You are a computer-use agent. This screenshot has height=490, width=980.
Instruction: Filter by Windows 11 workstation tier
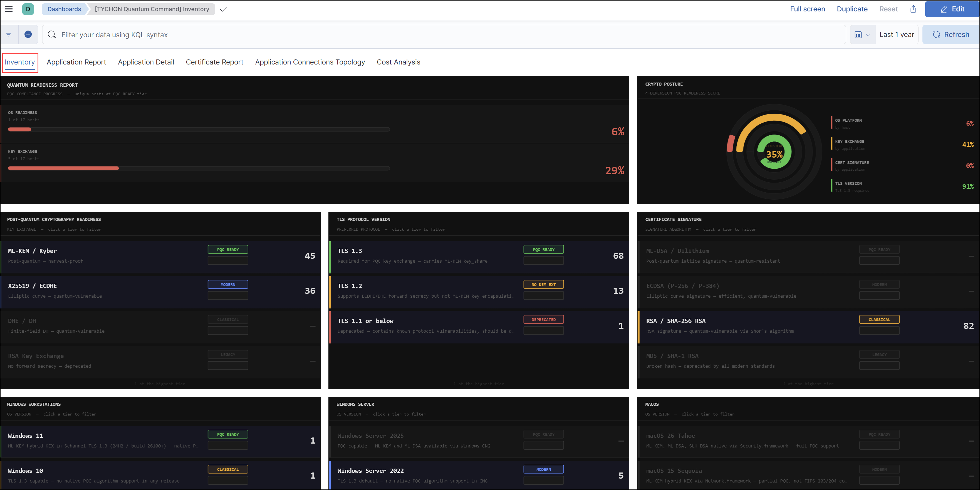tap(160, 441)
